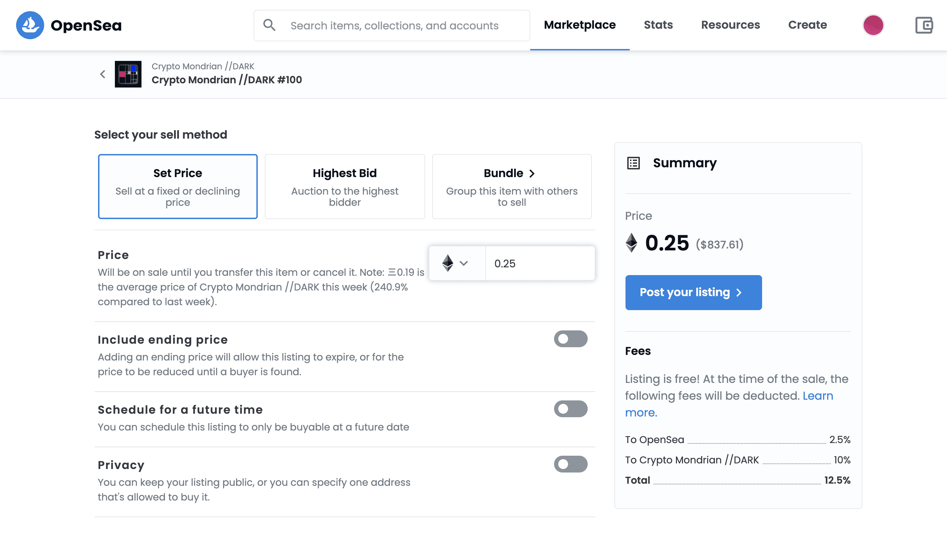Click the Crypto Mondrian //DARK thumbnail
This screenshot has width=947, height=560.
(x=128, y=74)
